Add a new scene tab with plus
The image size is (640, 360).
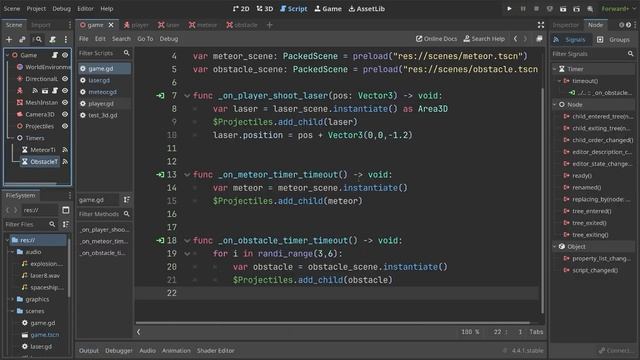269,25
